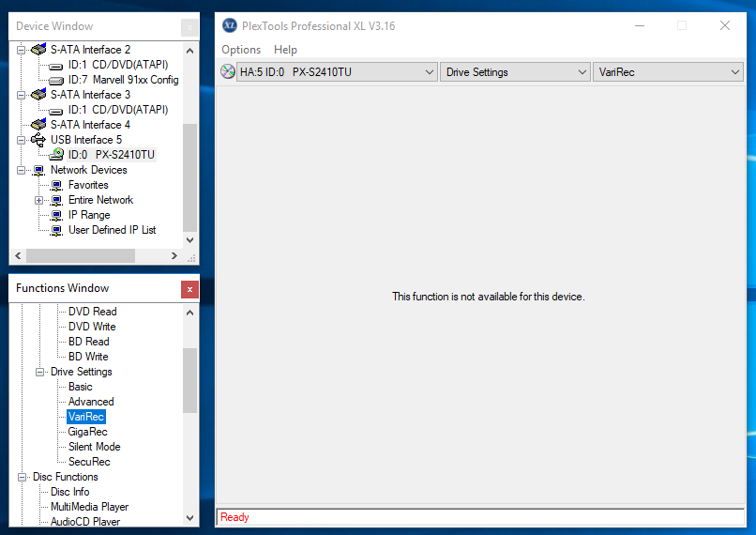Click the Entire Network icon
This screenshot has width=756, height=535.
56,200
